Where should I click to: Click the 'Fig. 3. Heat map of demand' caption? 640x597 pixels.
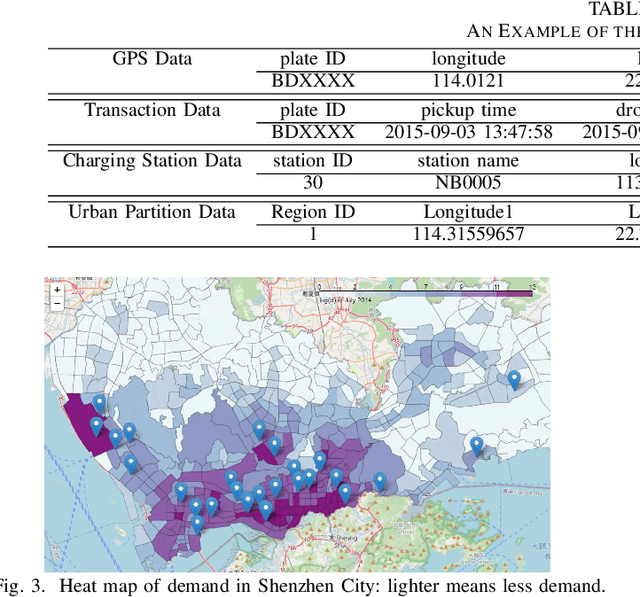[300, 586]
